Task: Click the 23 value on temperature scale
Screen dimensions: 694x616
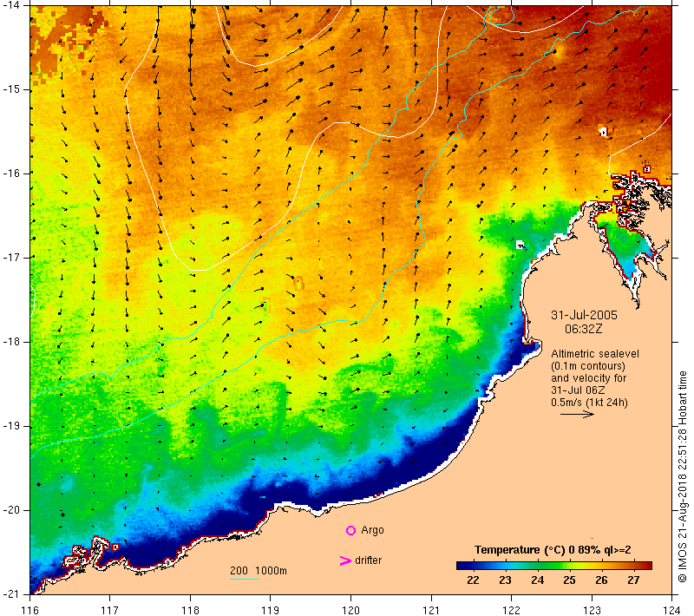Action: pyautogui.click(x=505, y=580)
